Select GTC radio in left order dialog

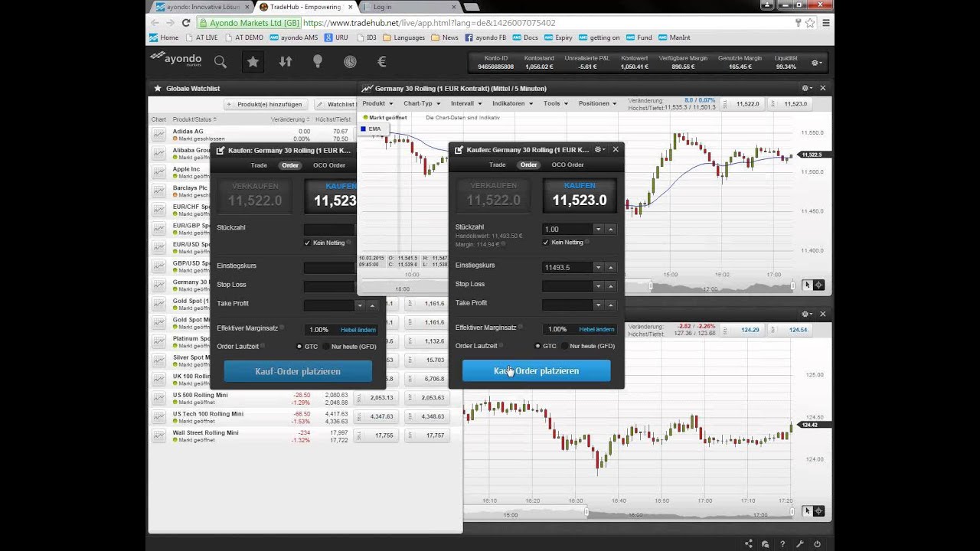pos(299,347)
